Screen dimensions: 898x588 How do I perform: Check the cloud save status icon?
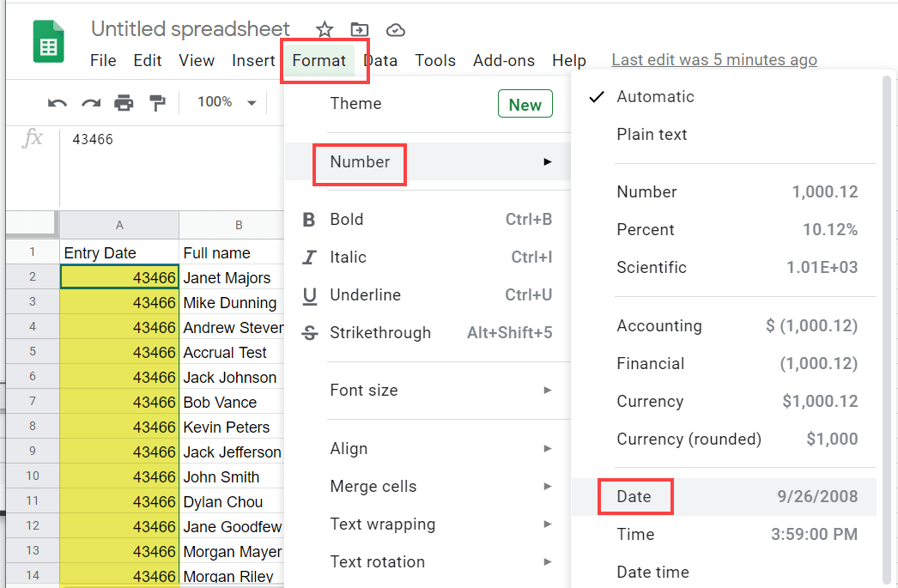coord(395,30)
